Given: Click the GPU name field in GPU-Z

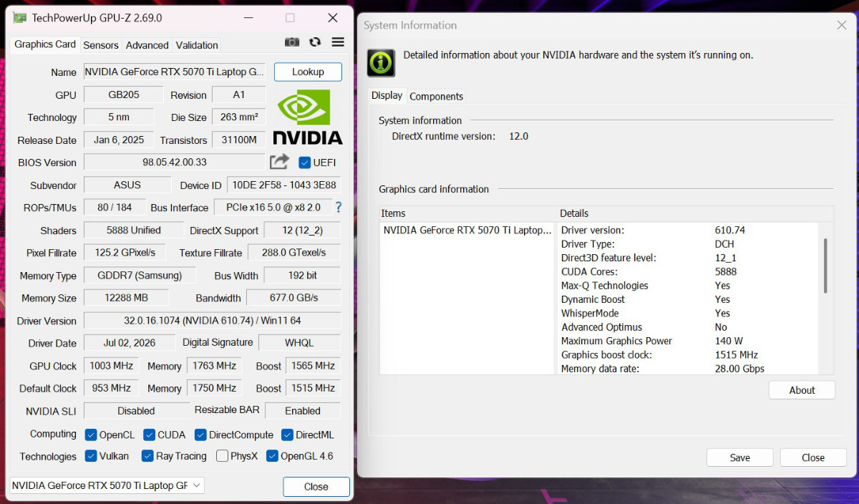Looking at the screenshot, I should (175, 72).
